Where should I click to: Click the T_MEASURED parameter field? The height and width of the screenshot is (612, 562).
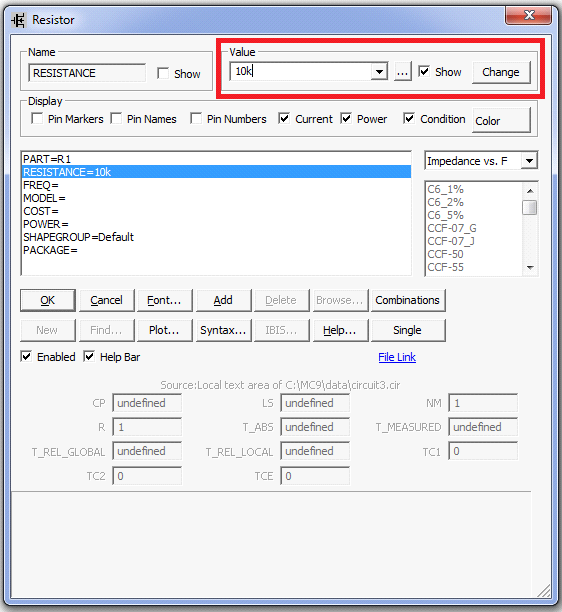(483, 427)
